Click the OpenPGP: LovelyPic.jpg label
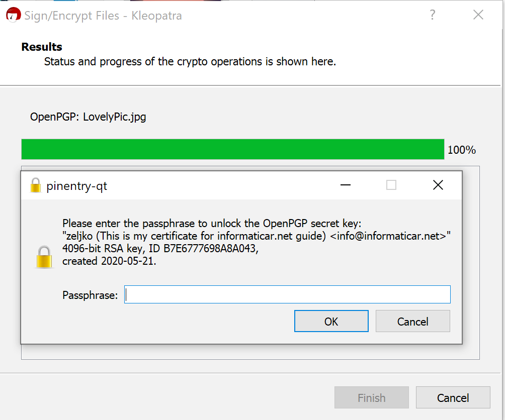Viewport: 505px width, 420px height. pos(88,117)
